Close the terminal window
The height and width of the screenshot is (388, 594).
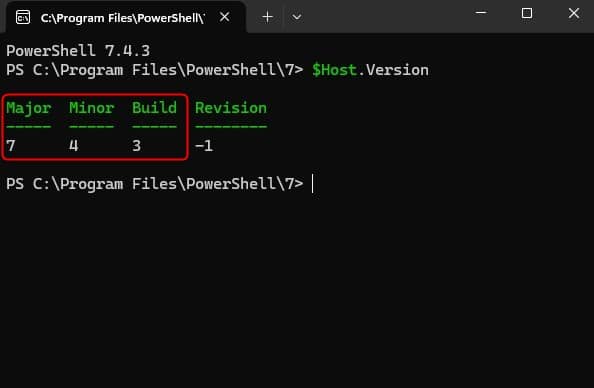[574, 13]
